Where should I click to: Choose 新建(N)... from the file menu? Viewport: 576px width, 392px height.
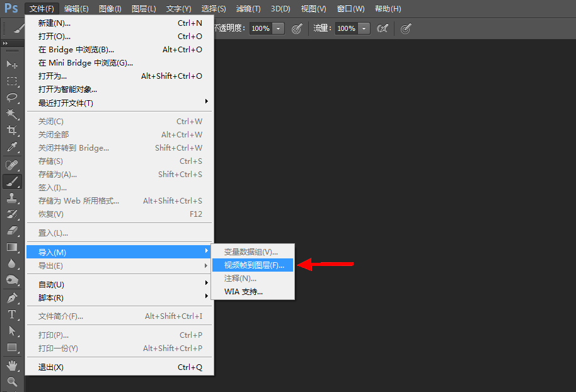pyautogui.click(x=54, y=23)
